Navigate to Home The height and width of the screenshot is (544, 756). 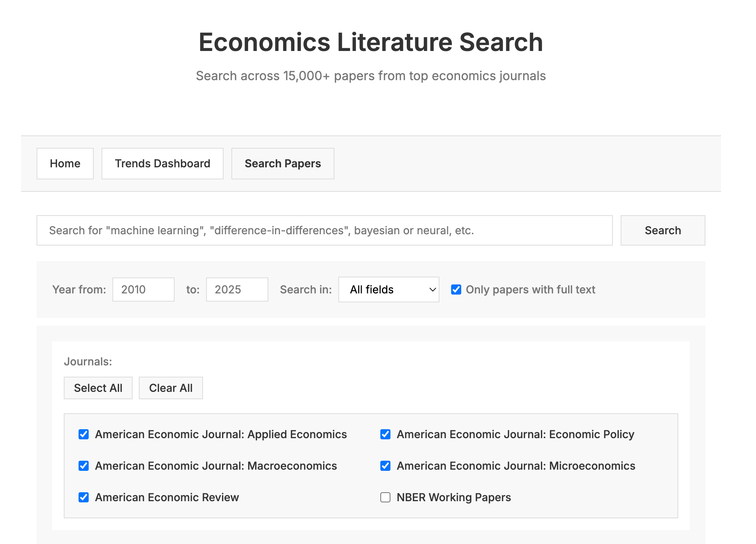[65, 163]
